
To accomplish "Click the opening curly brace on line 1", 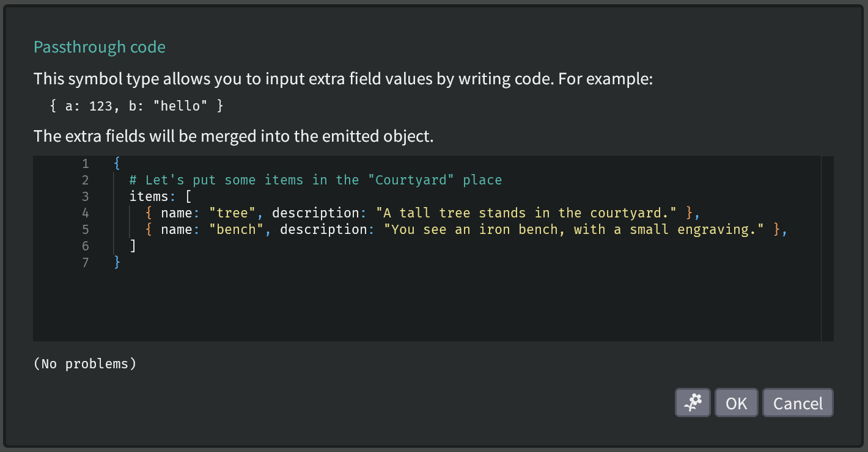I will 117,164.
